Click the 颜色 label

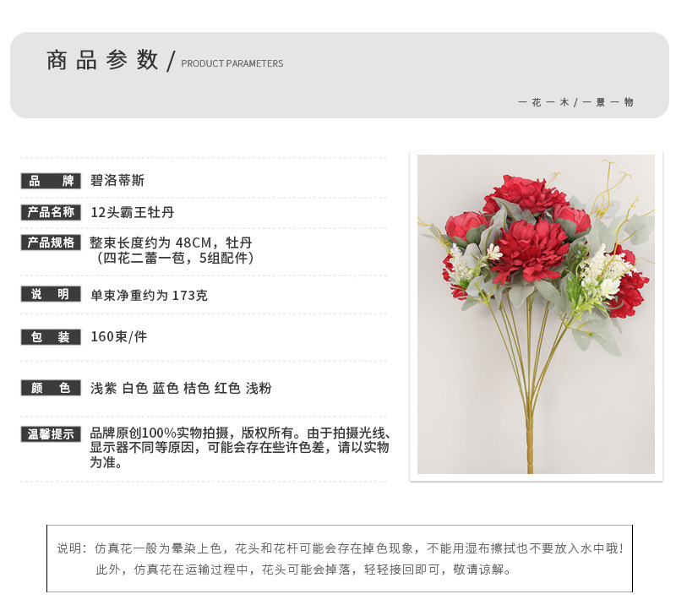pos(51,388)
